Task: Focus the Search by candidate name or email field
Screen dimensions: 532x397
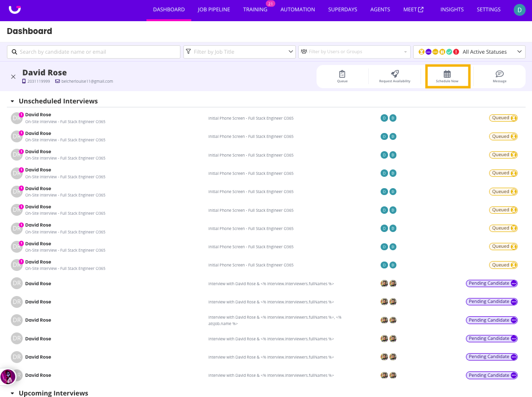Action: coord(94,52)
